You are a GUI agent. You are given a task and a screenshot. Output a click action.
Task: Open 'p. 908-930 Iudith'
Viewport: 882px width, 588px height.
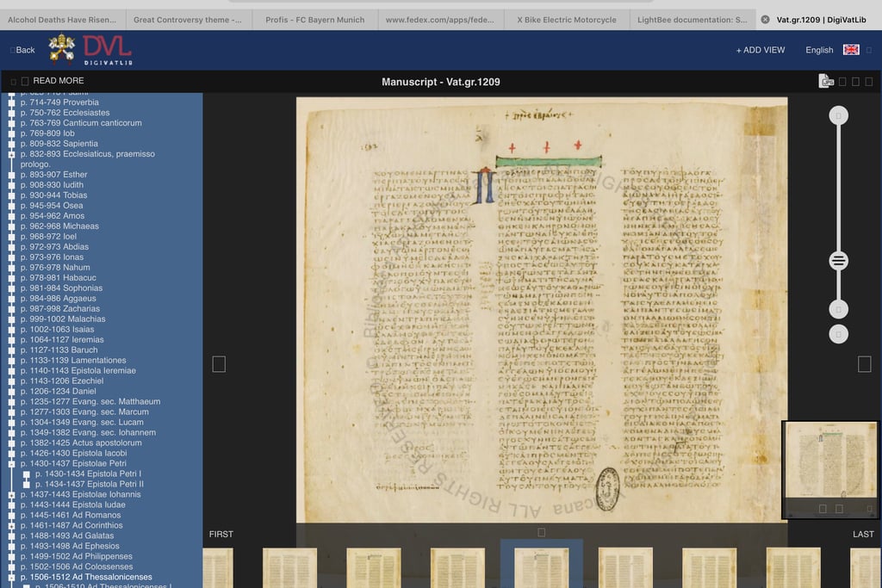click(52, 185)
